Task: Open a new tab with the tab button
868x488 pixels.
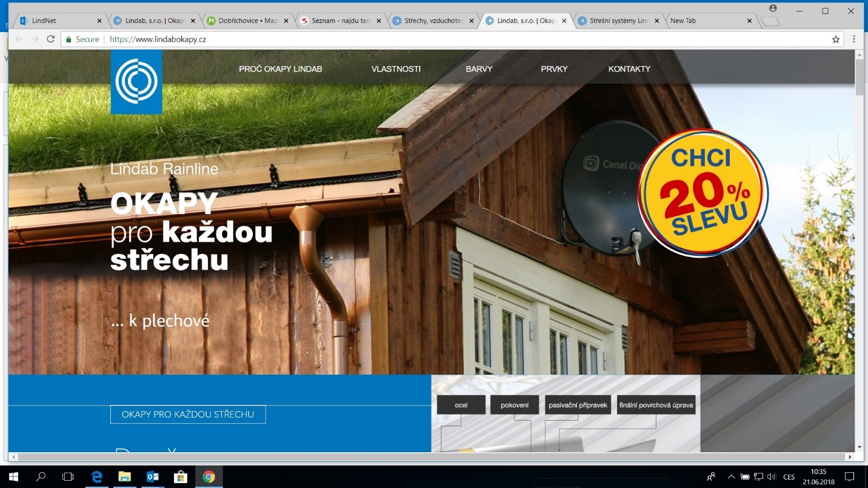Action: [x=770, y=21]
